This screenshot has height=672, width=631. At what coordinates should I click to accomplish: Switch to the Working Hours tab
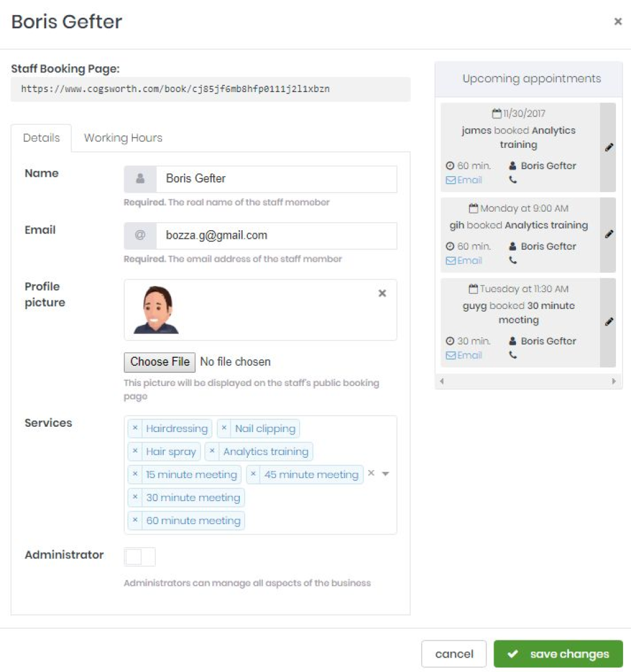(123, 138)
